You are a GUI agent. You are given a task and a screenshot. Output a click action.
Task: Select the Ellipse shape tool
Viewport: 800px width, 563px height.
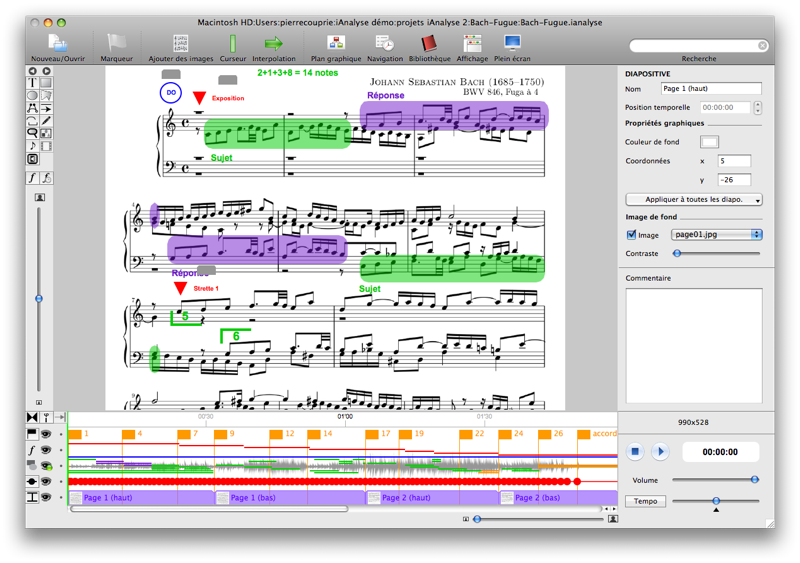click(x=32, y=95)
